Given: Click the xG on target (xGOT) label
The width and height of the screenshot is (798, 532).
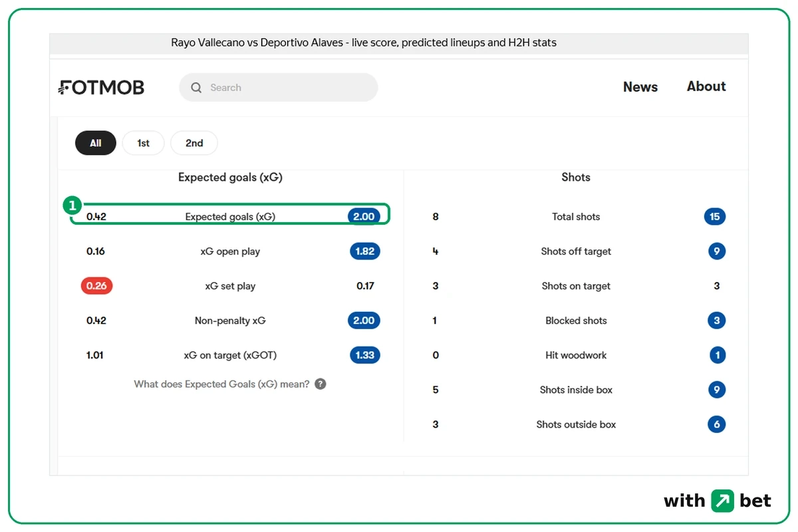Looking at the screenshot, I should tap(230, 355).
